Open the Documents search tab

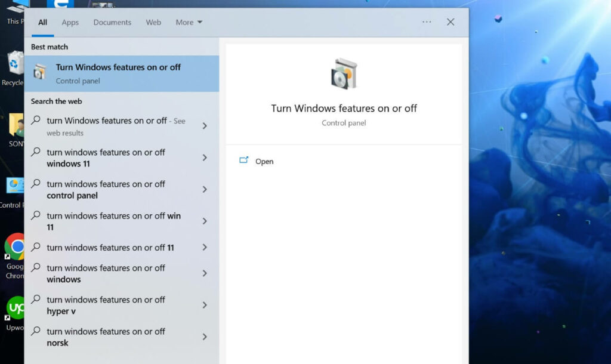(x=112, y=23)
